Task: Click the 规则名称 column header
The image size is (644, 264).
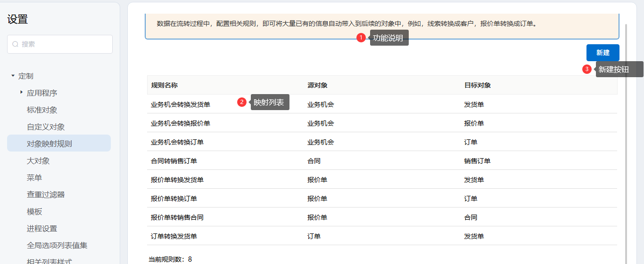Action: [x=164, y=85]
